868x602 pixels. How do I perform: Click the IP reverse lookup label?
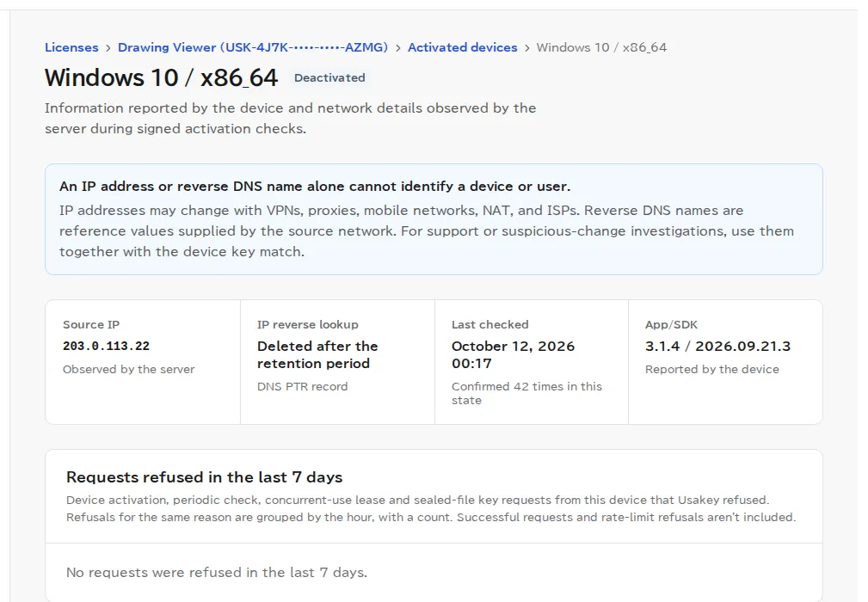(307, 325)
